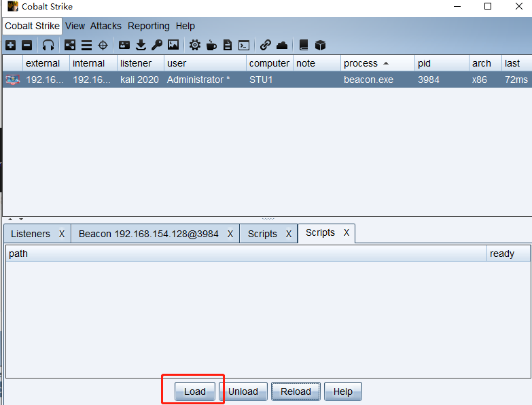Open Listeners via headphones icon
Screen dimensions: 532x405
48,45
